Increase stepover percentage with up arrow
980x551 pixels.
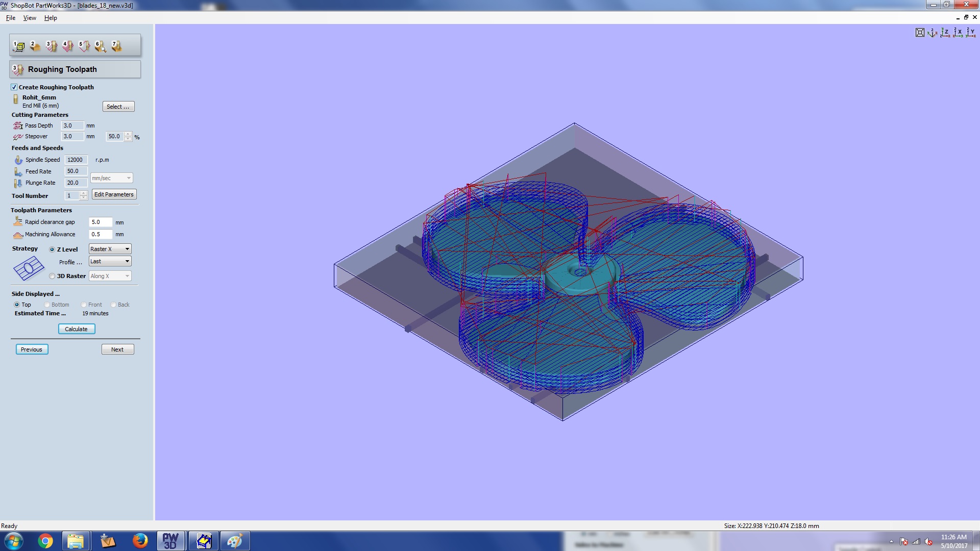click(x=128, y=134)
